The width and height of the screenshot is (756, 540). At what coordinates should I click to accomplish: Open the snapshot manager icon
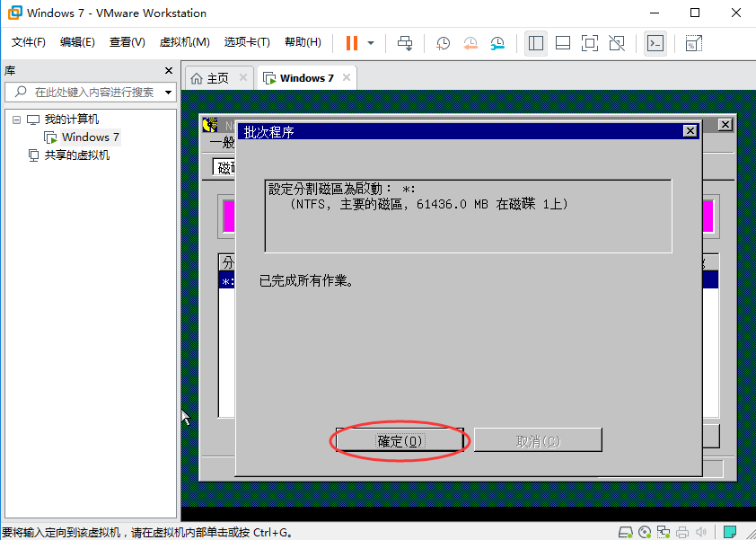click(497, 43)
